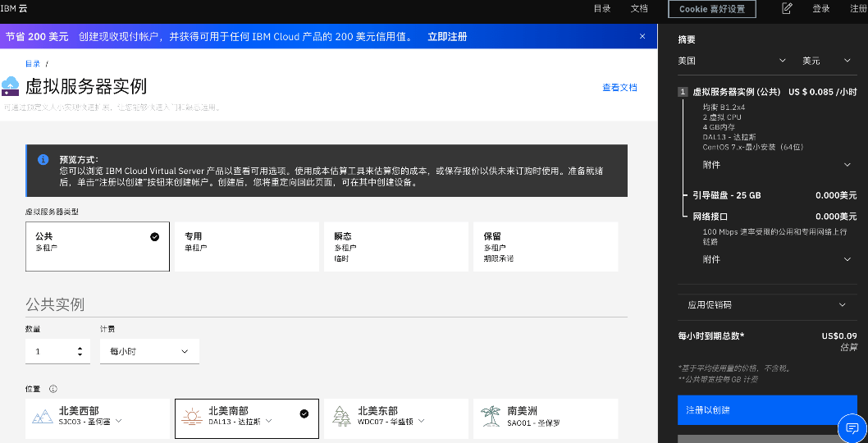The height and width of the screenshot is (443, 868).
Task: Click the pine trees icon for 北美东部
Action: pyautogui.click(x=341, y=417)
